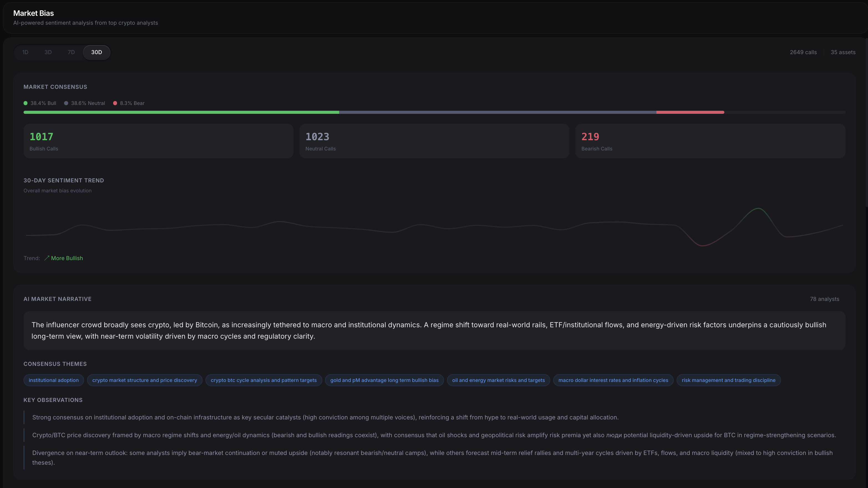Click the gold and pM advantage theme tag

(x=384, y=380)
